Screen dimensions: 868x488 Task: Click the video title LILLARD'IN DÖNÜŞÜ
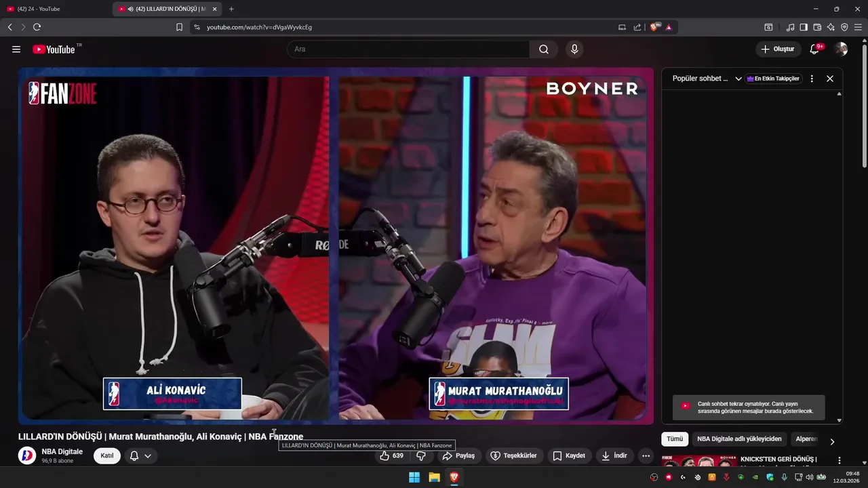pyautogui.click(x=161, y=436)
